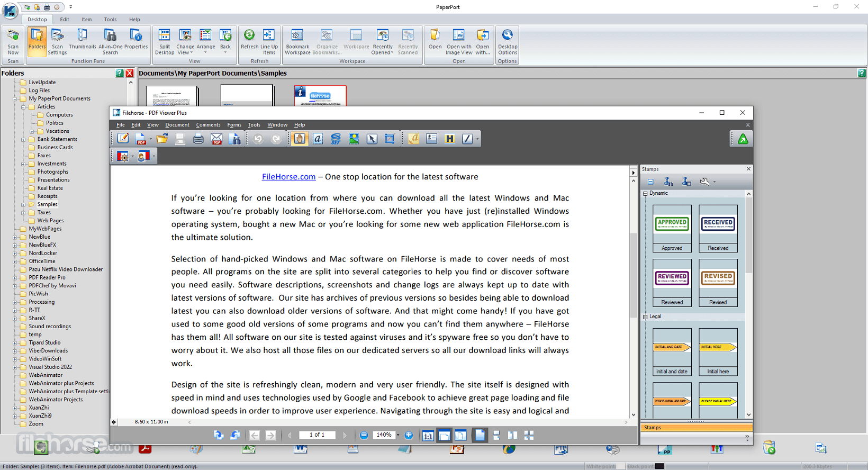Screen dimensions: 868x470
Task: Toggle Fit Width view button
Action: pos(444,435)
